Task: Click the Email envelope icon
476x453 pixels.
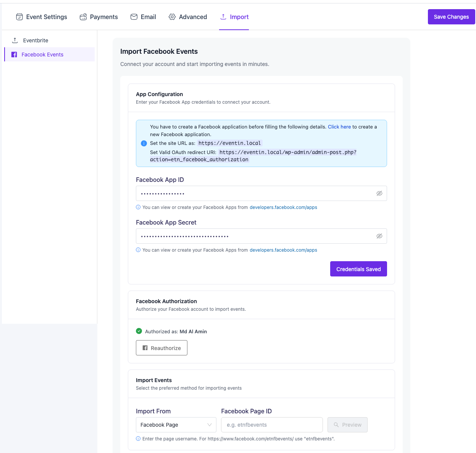Action: pos(134,17)
